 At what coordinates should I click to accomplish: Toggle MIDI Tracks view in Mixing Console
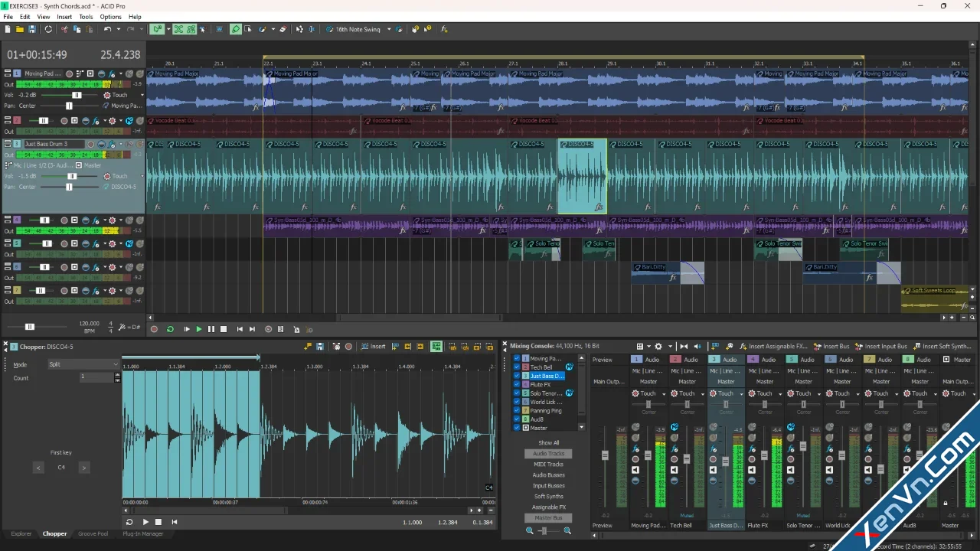pyautogui.click(x=548, y=465)
